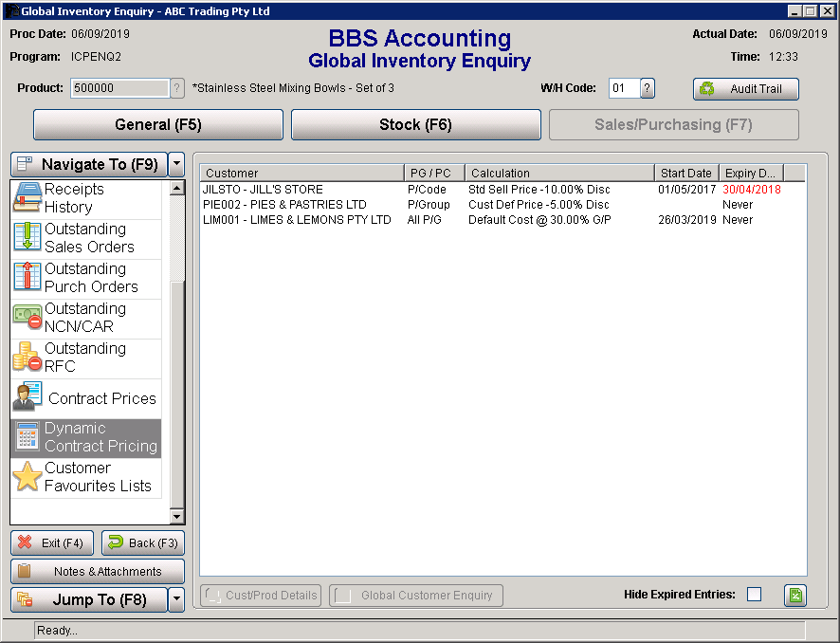Switch to the General (F5) tab
840x643 pixels.
[x=158, y=124]
